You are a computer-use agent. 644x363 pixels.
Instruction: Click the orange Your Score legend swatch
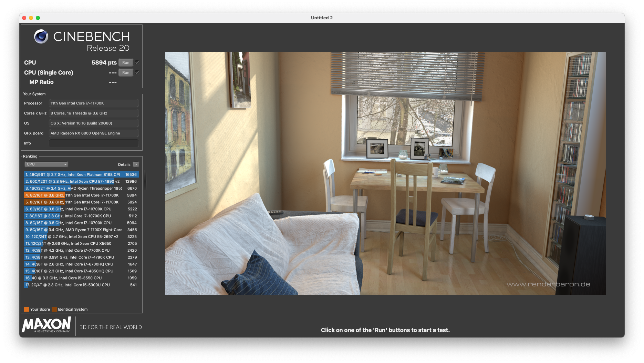pos(27,309)
